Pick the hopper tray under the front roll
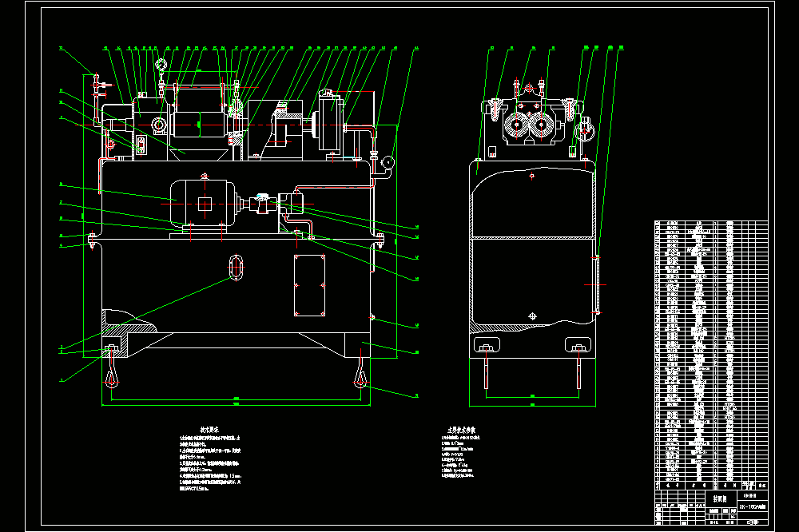 [199, 156]
